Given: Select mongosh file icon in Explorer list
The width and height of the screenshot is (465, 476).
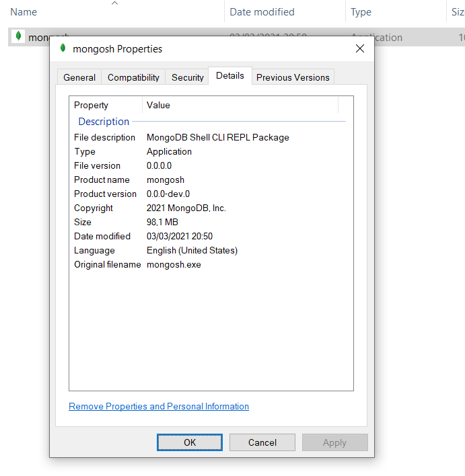Looking at the screenshot, I should click(18, 36).
